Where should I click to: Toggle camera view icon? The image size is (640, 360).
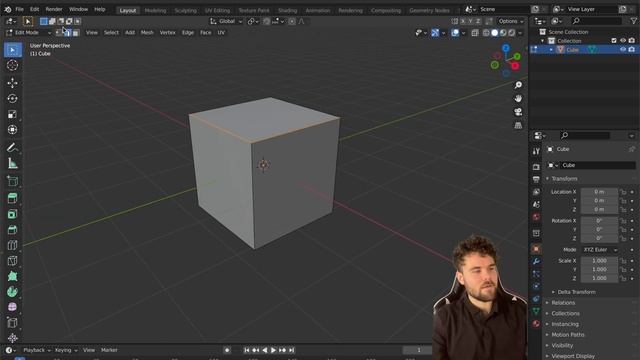point(518,112)
